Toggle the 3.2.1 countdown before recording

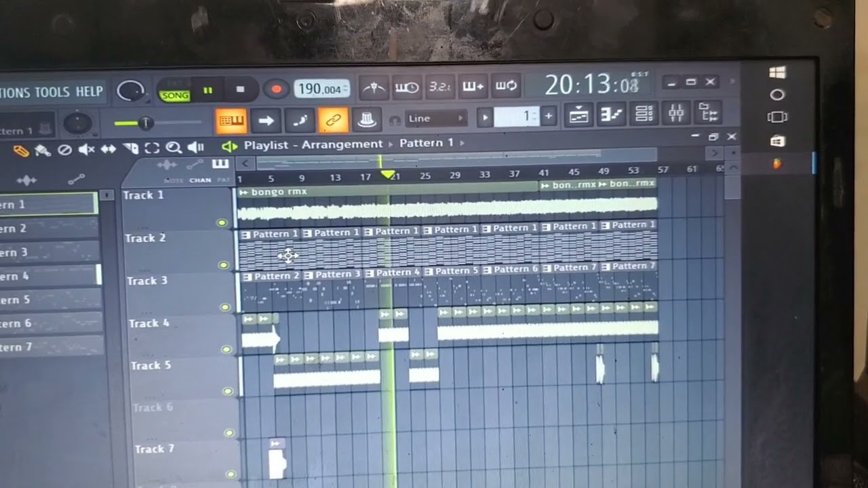[439, 87]
